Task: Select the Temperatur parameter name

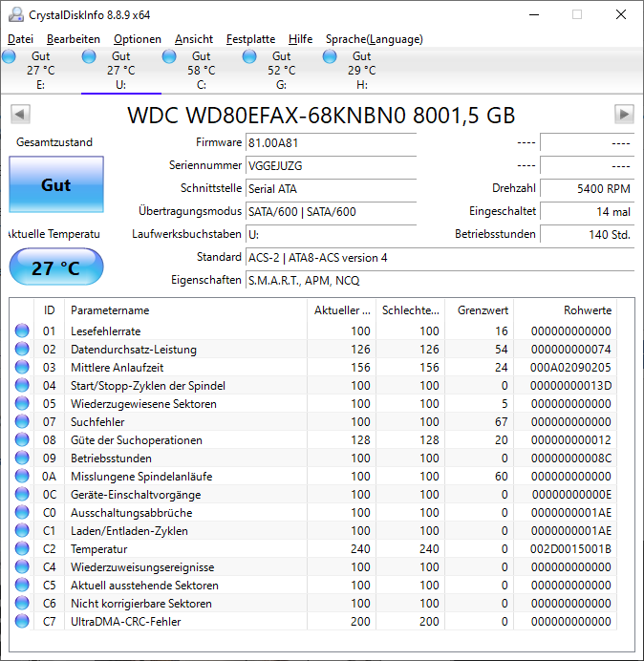Action: coord(98,549)
